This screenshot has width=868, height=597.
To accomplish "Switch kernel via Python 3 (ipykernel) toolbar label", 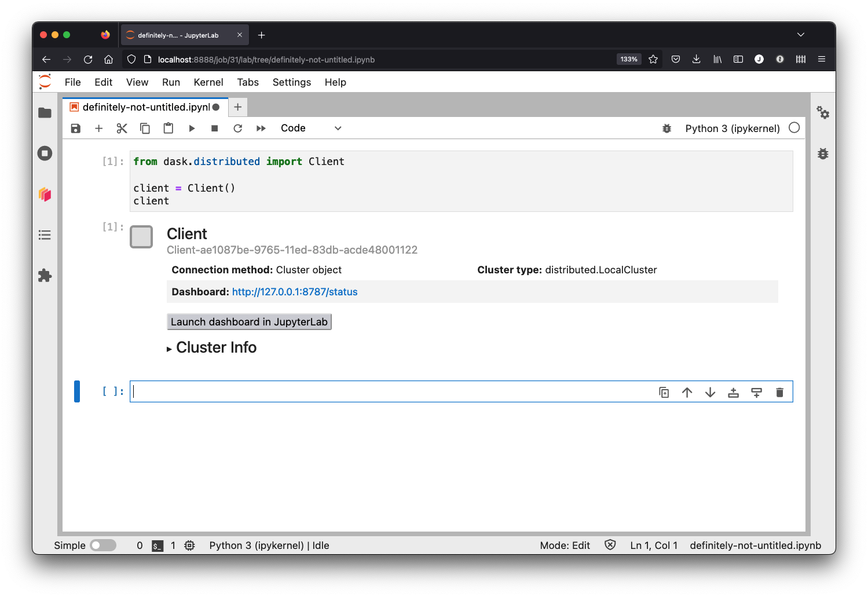I will click(733, 129).
